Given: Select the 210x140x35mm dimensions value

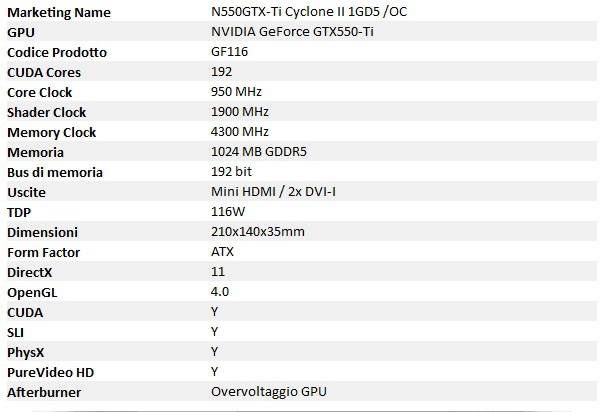Looking at the screenshot, I should (258, 232).
